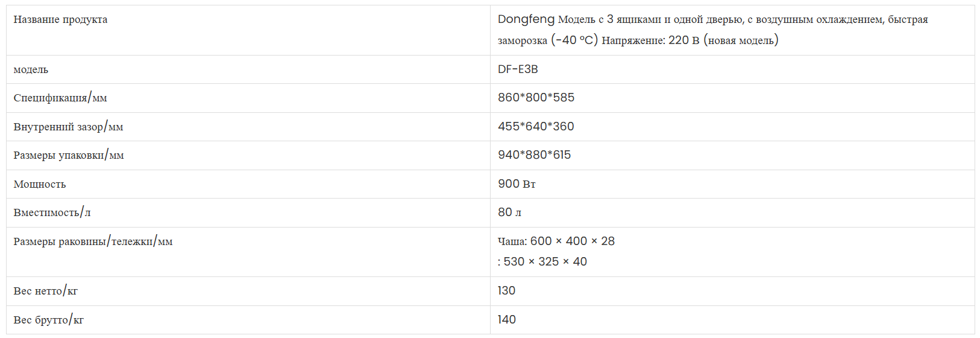Click the 'Размеры упаковки/мм' label
The width and height of the screenshot is (980, 338).
click(69, 155)
